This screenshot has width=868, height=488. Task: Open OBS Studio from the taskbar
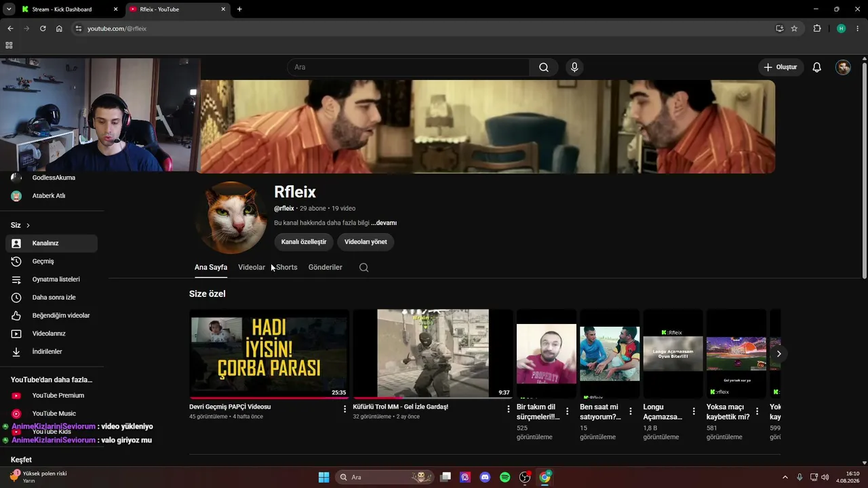[x=525, y=477]
